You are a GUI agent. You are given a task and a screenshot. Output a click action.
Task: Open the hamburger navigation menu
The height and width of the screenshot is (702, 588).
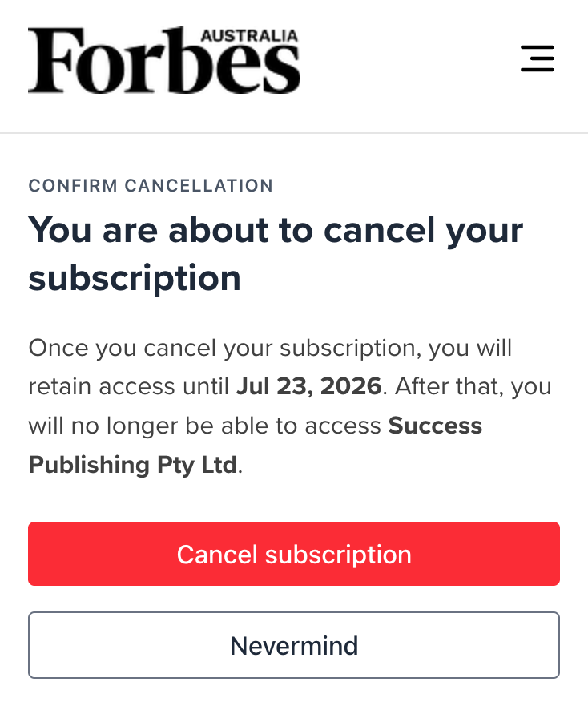pyautogui.click(x=537, y=59)
